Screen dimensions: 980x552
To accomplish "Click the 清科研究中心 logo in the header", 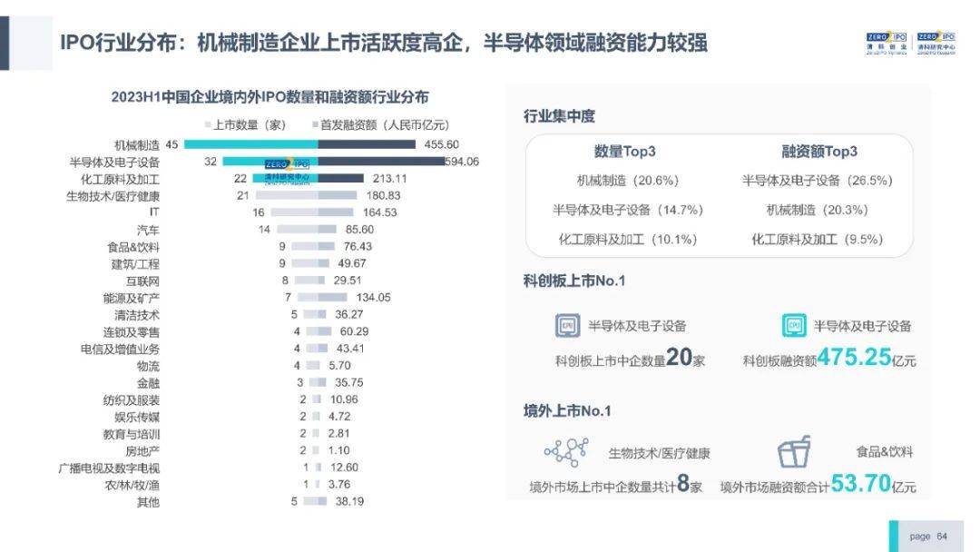I will 936,44.
